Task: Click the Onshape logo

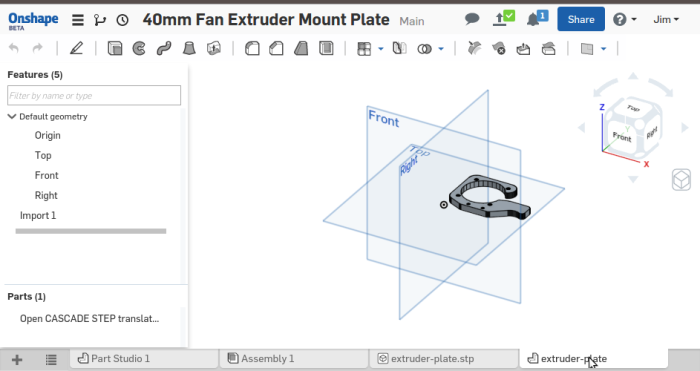Action: [33, 21]
